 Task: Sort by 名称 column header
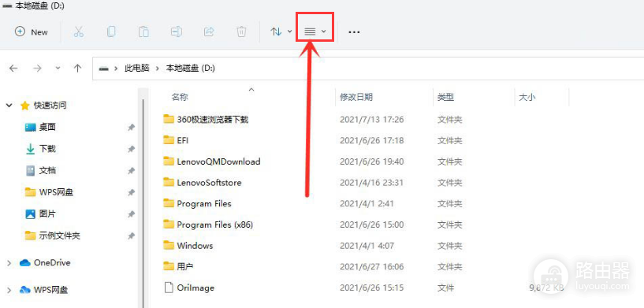[x=180, y=98]
